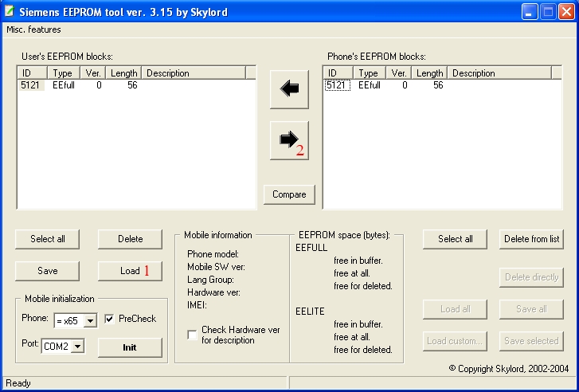Click the ID column header in User's list
The image size is (579, 392).
click(x=33, y=73)
